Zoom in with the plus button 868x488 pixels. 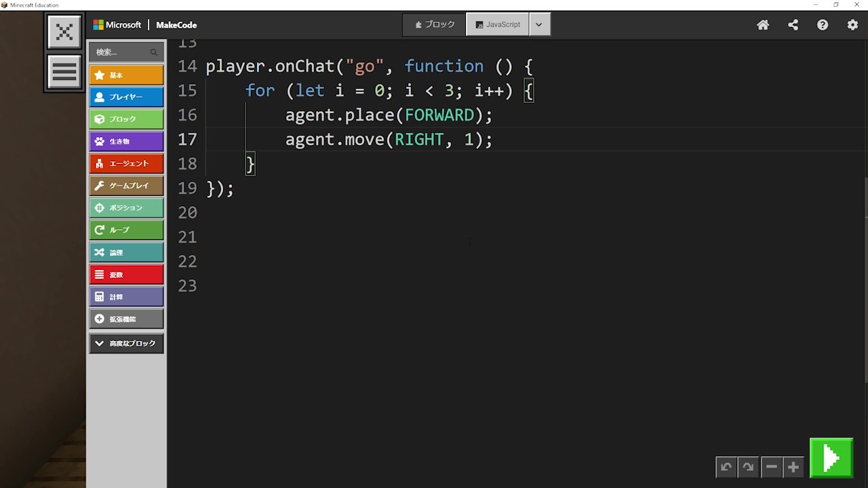tap(793, 467)
